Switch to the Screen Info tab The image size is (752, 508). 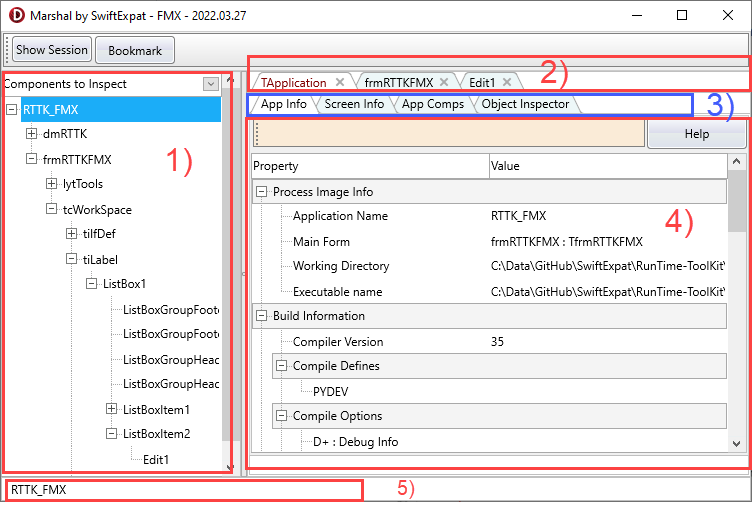click(x=354, y=104)
